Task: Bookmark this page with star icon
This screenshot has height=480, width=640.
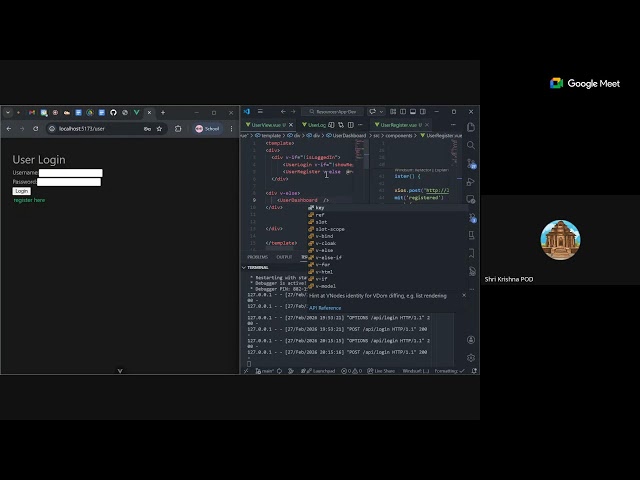Action: 159,129
